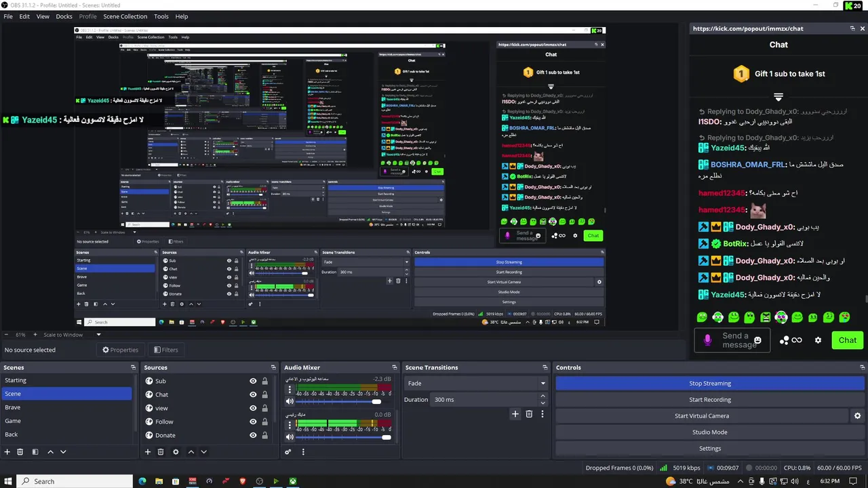Pop out the Scenes dock icon
This screenshot has width=868, height=488.
pos(134,367)
